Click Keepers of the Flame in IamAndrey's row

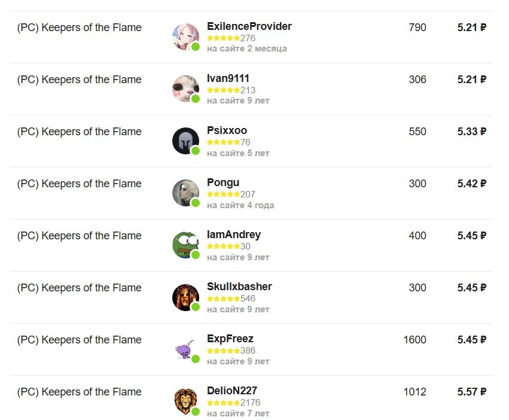(79, 236)
